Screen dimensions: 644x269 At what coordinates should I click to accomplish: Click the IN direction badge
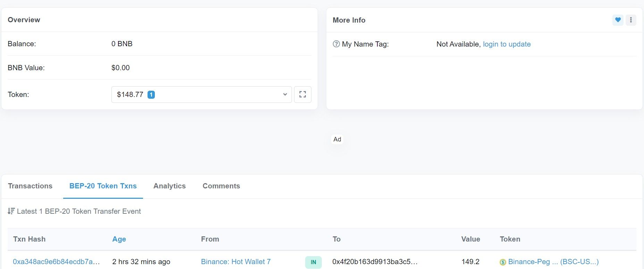(x=313, y=262)
